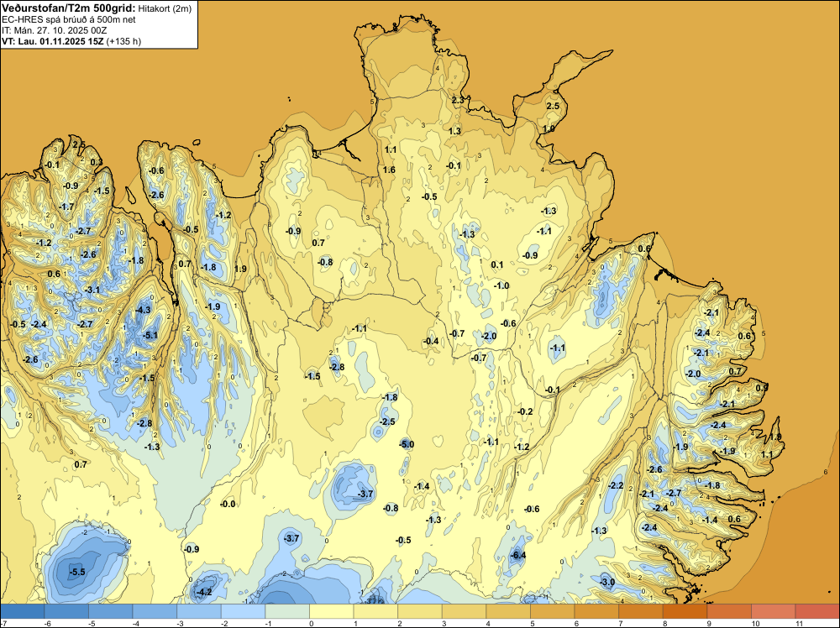Click legend color swatch between -7 and -6
Image resolution: width=840 pixels, height=628 pixels.
pyautogui.click(x=23, y=611)
